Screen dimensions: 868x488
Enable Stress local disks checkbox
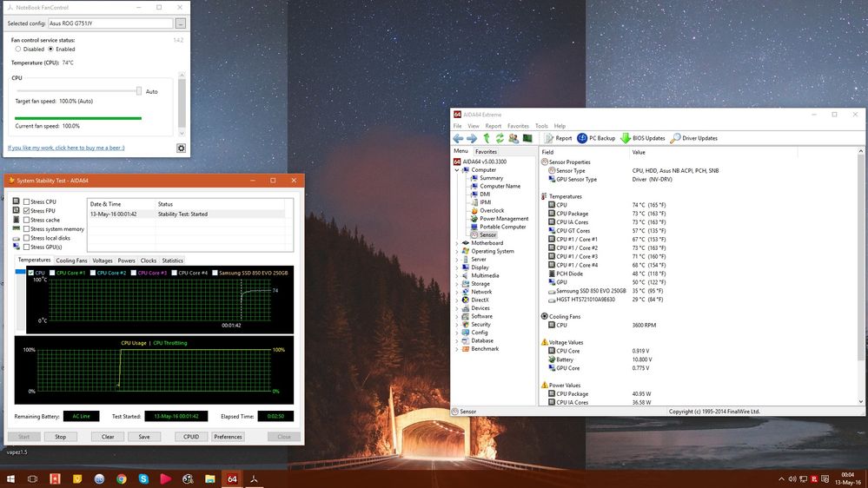pyautogui.click(x=26, y=238)
